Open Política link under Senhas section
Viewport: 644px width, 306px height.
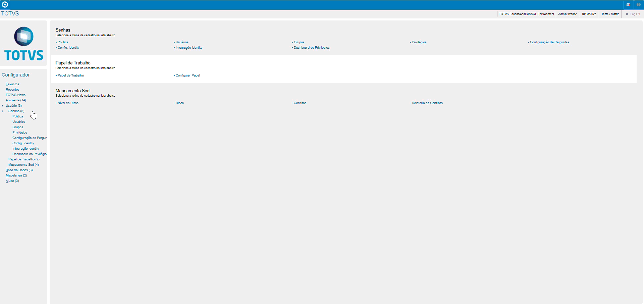pyautogui.click(x=63, y=42)
